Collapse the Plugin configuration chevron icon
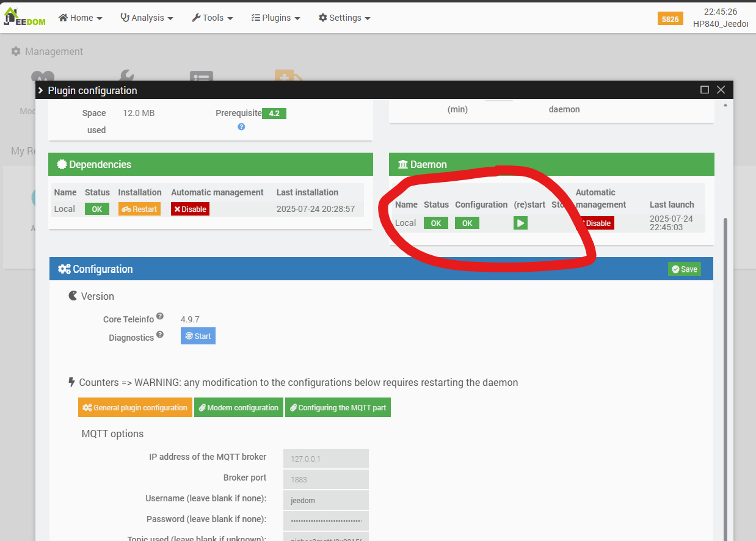This screenshot has width=756, height=541. coord(41,90)
